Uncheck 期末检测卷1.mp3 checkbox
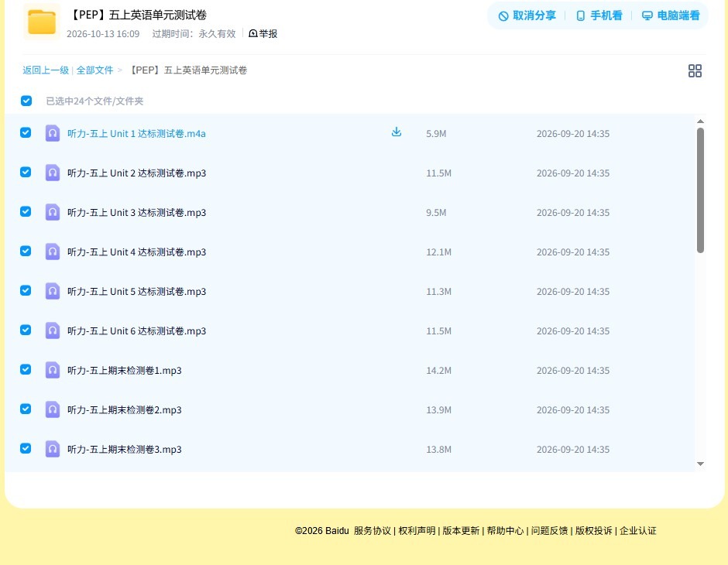The height and width of the screenshot is (565, 728). pyautogui.click(x=26, y=369)
